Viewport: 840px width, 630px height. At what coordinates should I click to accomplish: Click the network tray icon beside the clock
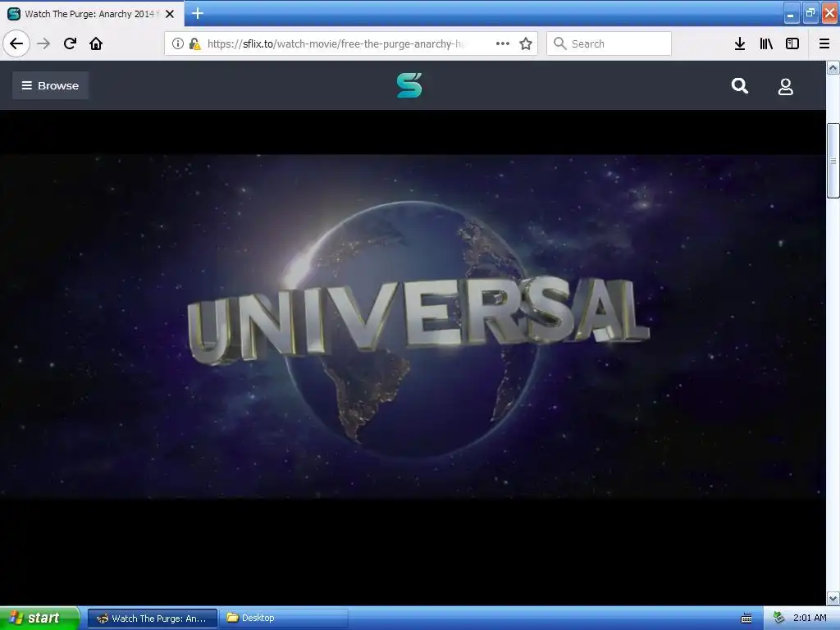tap(779, 618)
